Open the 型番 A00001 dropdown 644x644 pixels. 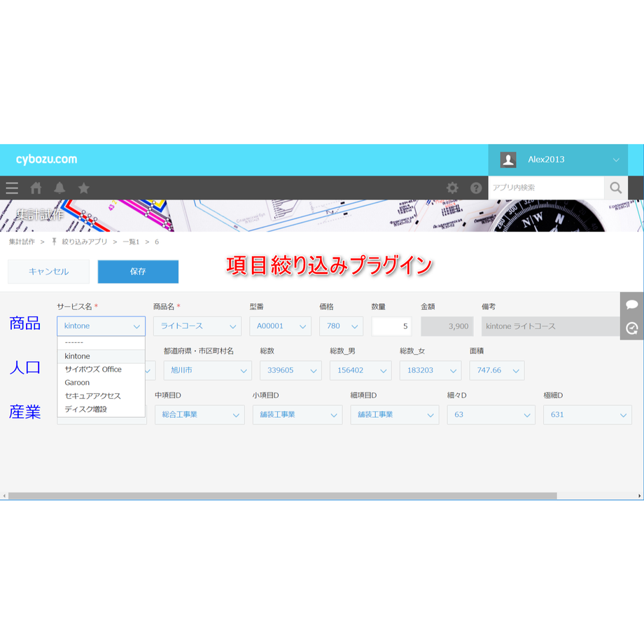click(x=280, y=326)
